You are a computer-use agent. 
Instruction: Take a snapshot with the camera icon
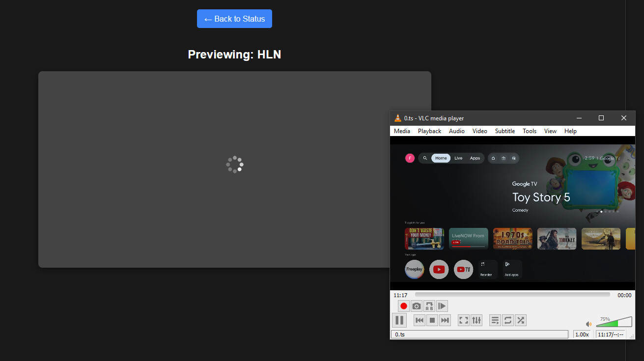point(417,306)
